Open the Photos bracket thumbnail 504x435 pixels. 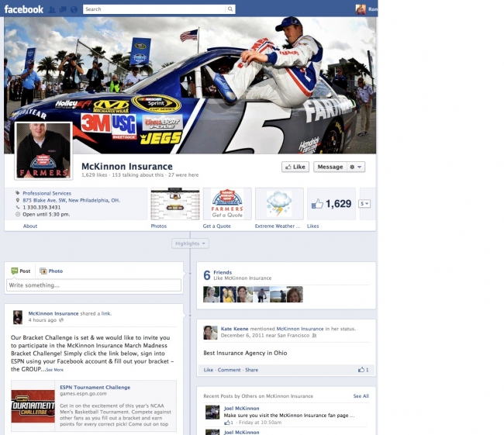pos(175,204)
